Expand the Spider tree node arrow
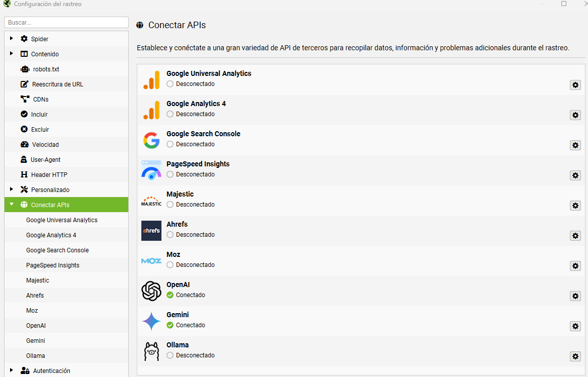Screen dimensions: 588x377 pyautogui.click(x=11, y=38)
